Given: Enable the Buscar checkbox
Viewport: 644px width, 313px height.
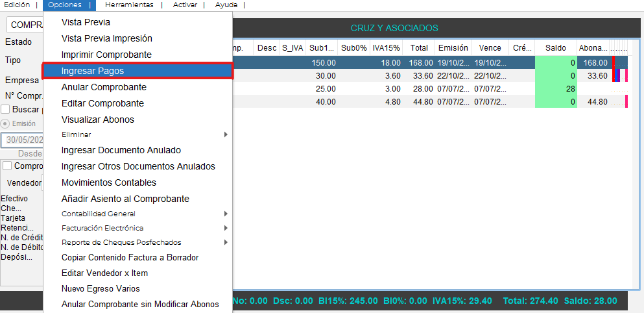Looking at the screenshot, I should [5, 109].
